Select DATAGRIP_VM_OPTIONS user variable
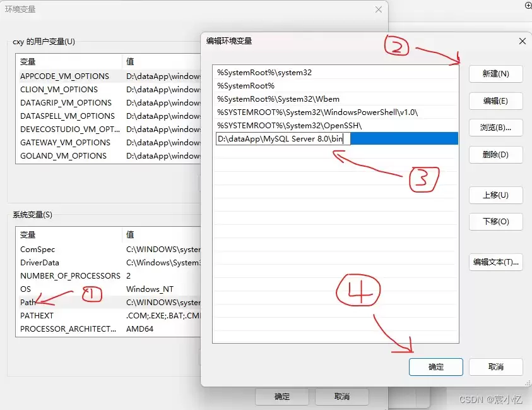This screenshot has width=532, height=410. click(x=109, y=102)
